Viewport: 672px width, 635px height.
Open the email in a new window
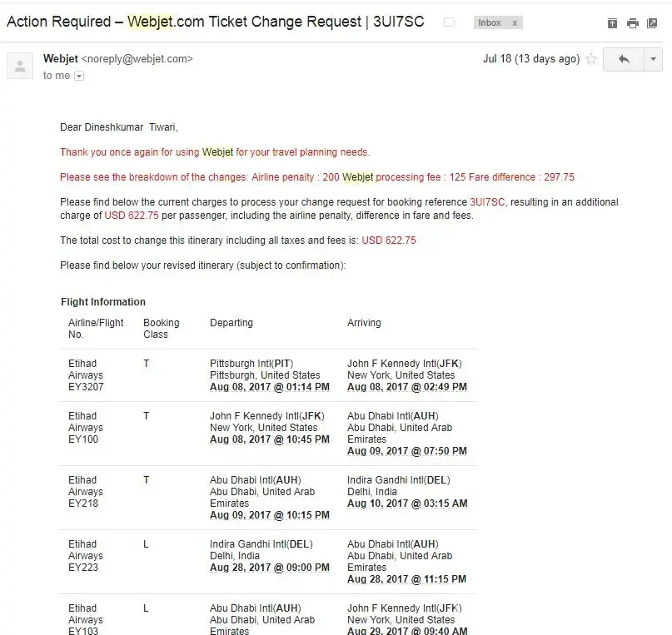pos(653,23)
